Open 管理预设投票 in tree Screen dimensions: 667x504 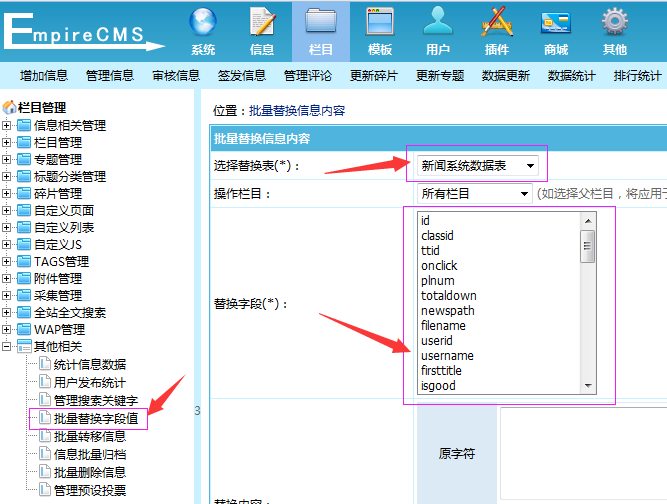coord(90,490)
